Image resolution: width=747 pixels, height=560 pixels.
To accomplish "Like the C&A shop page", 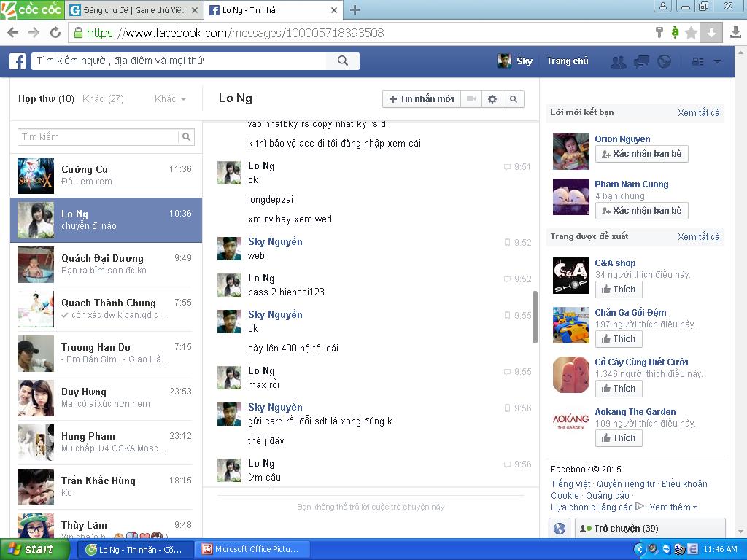I will 618,289.
